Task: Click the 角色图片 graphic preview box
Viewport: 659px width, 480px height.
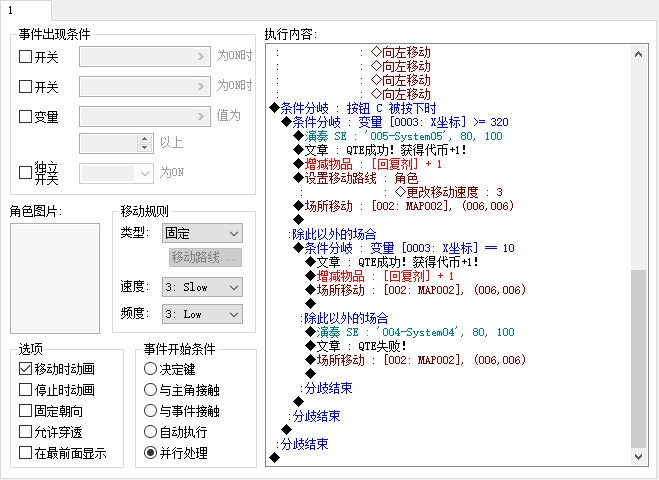Action: (55, 278)
